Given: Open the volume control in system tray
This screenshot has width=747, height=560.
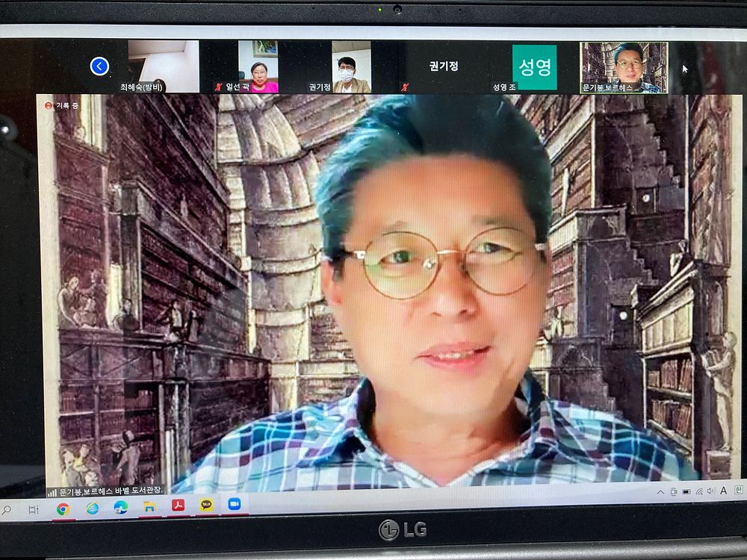Looking at the screenshot, I should pyautogui.click(x=710, y=491).
